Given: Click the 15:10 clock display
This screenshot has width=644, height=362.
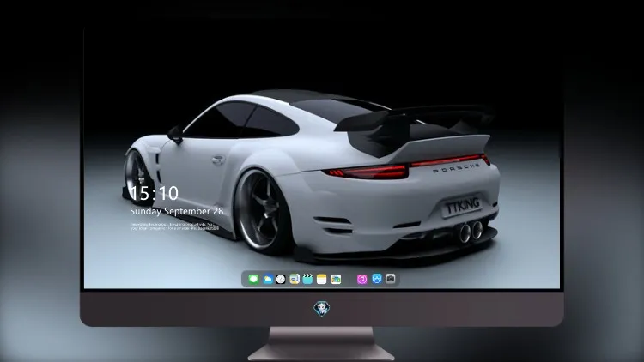Looking at the screenshot, I should click(154, 193).
